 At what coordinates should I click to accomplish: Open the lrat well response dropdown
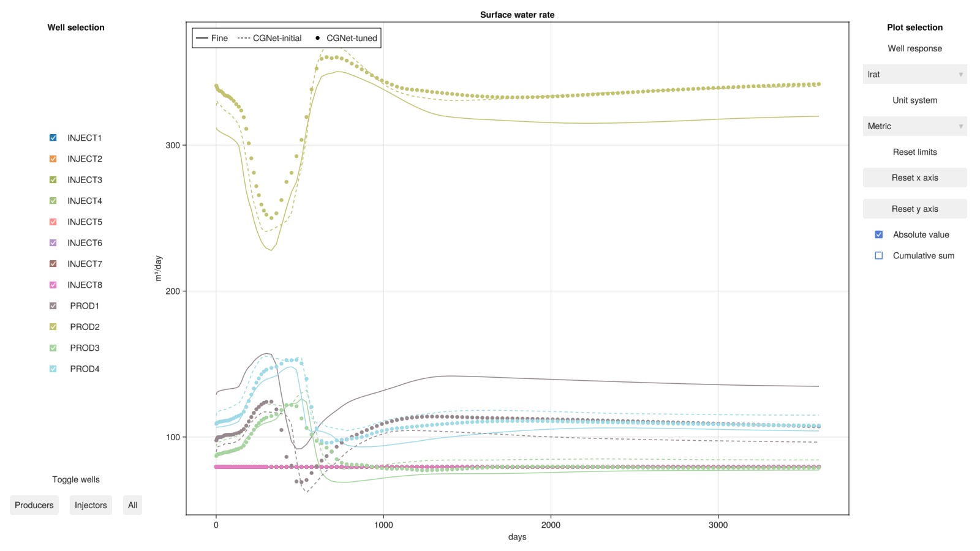[x=914, y=74]
